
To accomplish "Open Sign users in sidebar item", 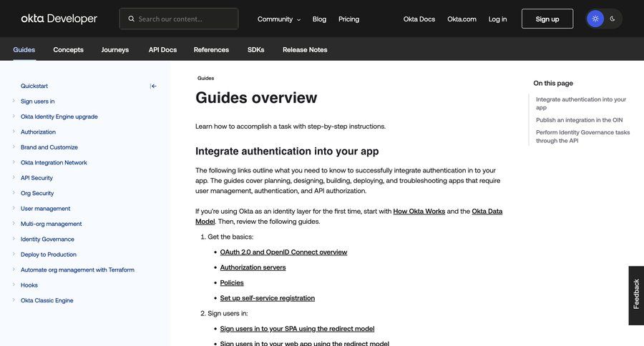I will (37, 101).
